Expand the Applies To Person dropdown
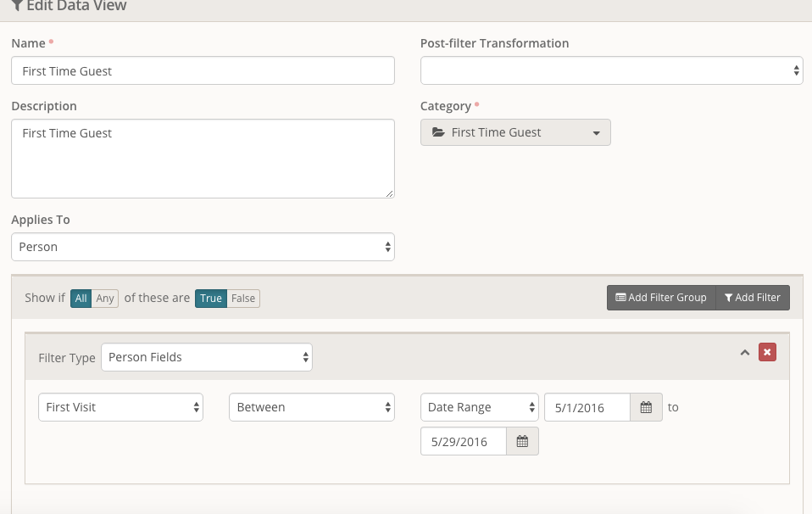Viewport: 812px width, 514px height. [x=203, y=247]
